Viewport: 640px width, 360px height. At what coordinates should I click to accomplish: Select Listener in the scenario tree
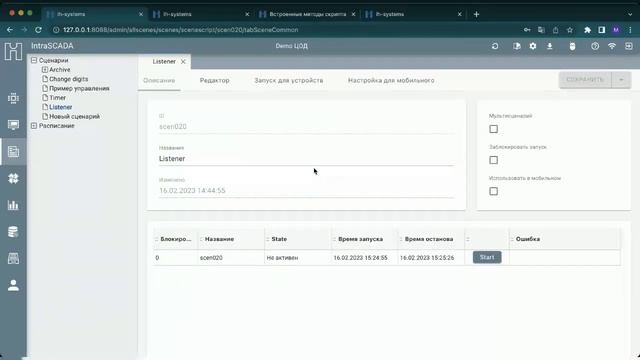click(x=60, y=107)
